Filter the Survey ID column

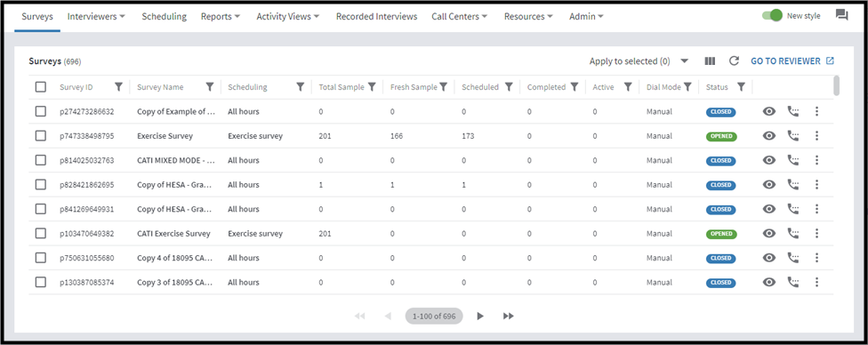point(118,87)
